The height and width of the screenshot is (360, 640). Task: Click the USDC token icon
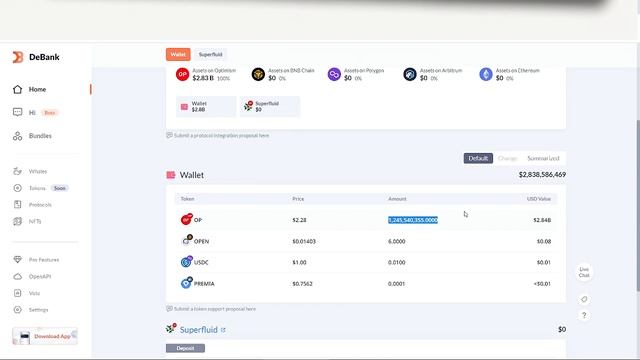187,262
